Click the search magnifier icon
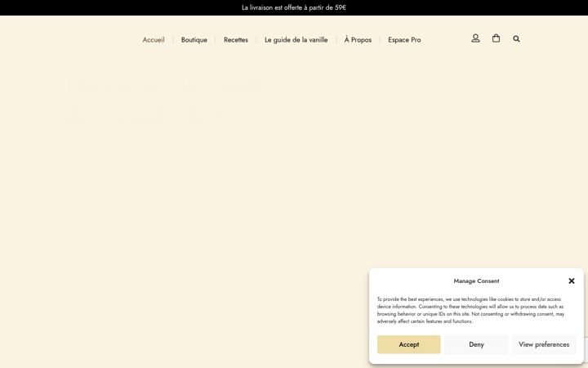588x368 pixels. point(516,38)
